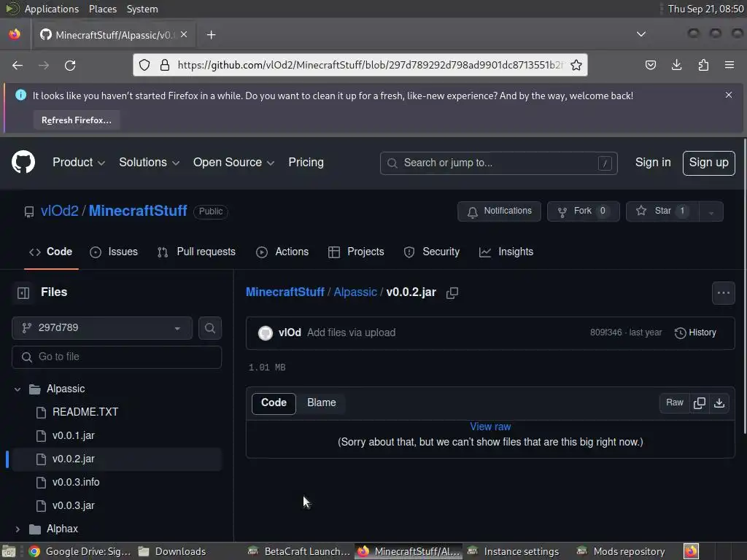Download raw file icon
The height and width of the screenshot is (560, 747).
point(719,402)
